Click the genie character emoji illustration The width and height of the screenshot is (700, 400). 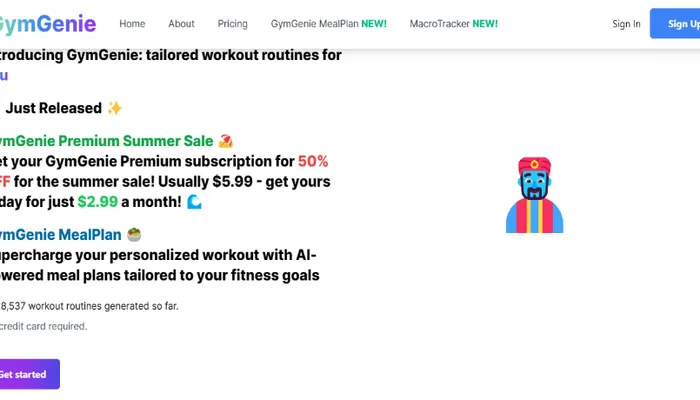pos(534,195)
